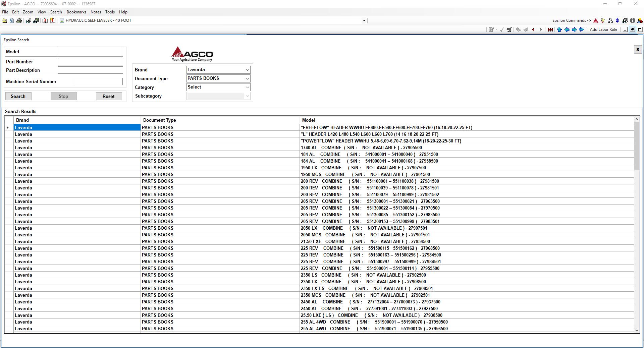This screenshot has width=644, height=348.
Task: Open the File menu
Action: coord(5,12)
